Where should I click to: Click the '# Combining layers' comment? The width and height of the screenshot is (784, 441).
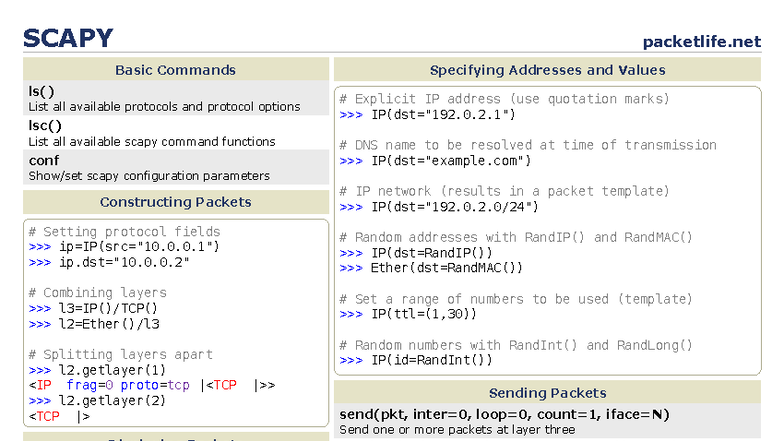tap(98, 292)
